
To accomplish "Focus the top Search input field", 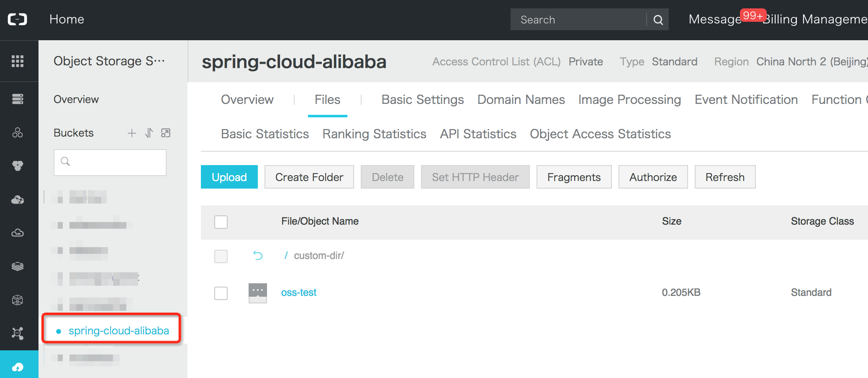I will (579, 20).
